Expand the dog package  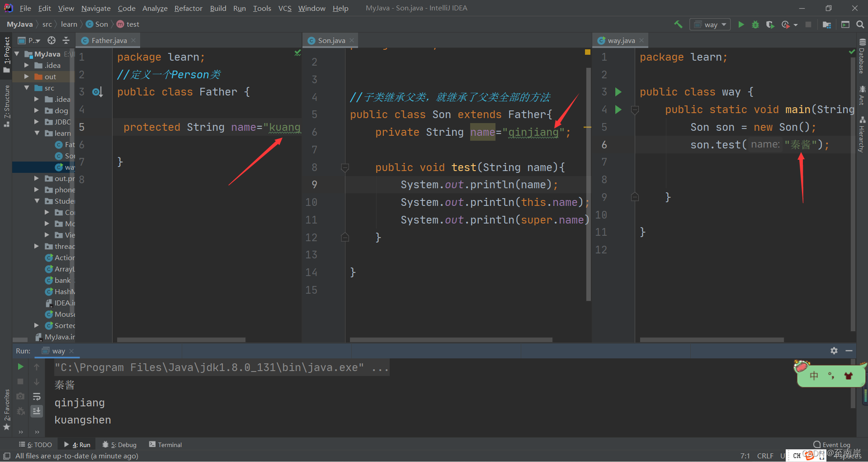pyautogui.click(x=37, y=110)
